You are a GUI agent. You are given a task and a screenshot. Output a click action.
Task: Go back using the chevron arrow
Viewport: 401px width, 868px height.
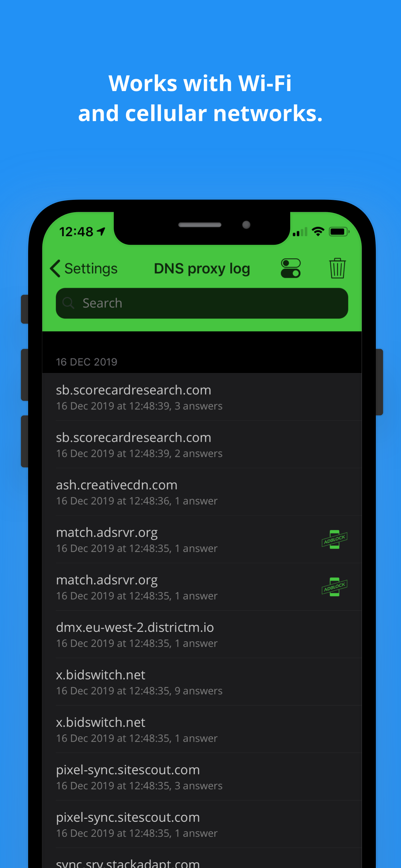tap(55, 269)
